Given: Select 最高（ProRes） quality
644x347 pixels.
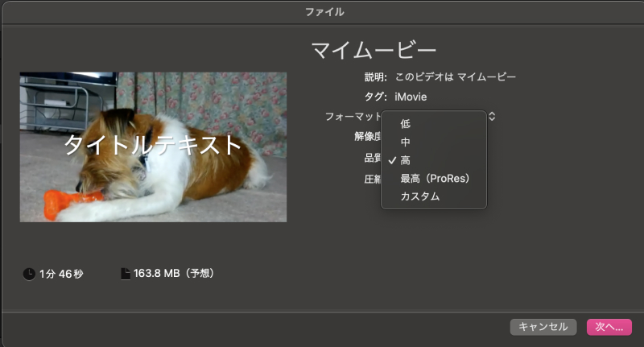Looking at the screenshot, I should click(434, 178).
